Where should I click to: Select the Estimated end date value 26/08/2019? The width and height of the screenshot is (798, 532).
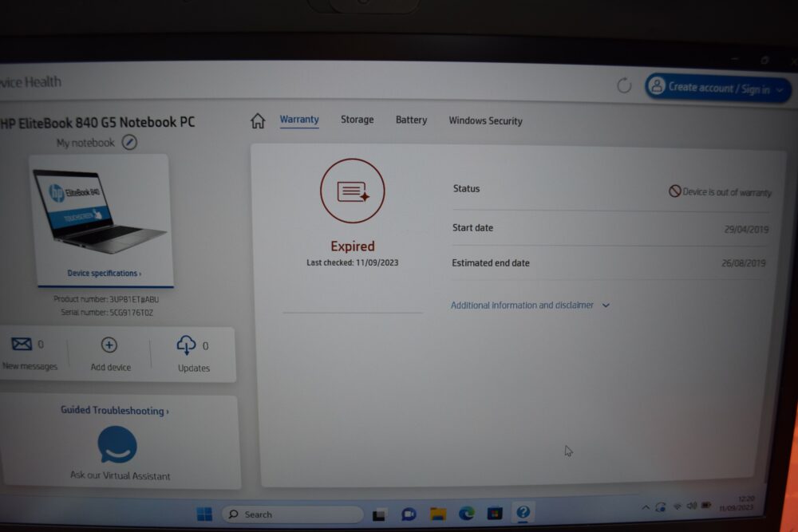(x=744, y=263)
